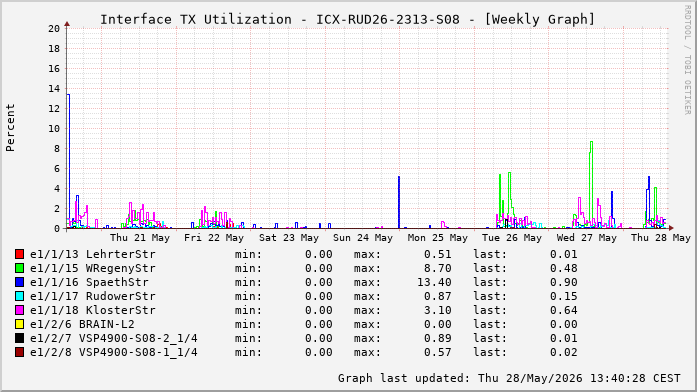
Task: Click the Sat 23 May axis label
Action: [289, 238]
